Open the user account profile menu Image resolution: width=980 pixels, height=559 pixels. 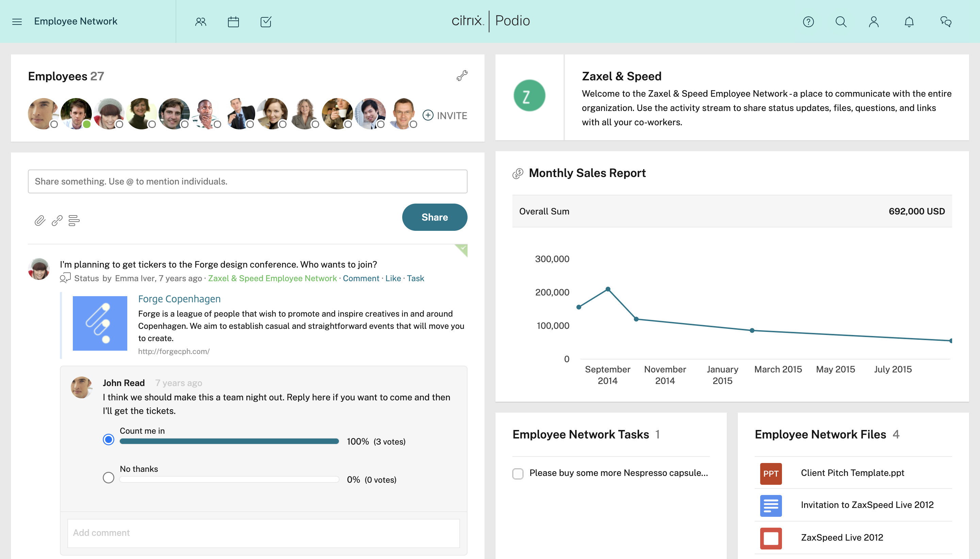point(874,22)
